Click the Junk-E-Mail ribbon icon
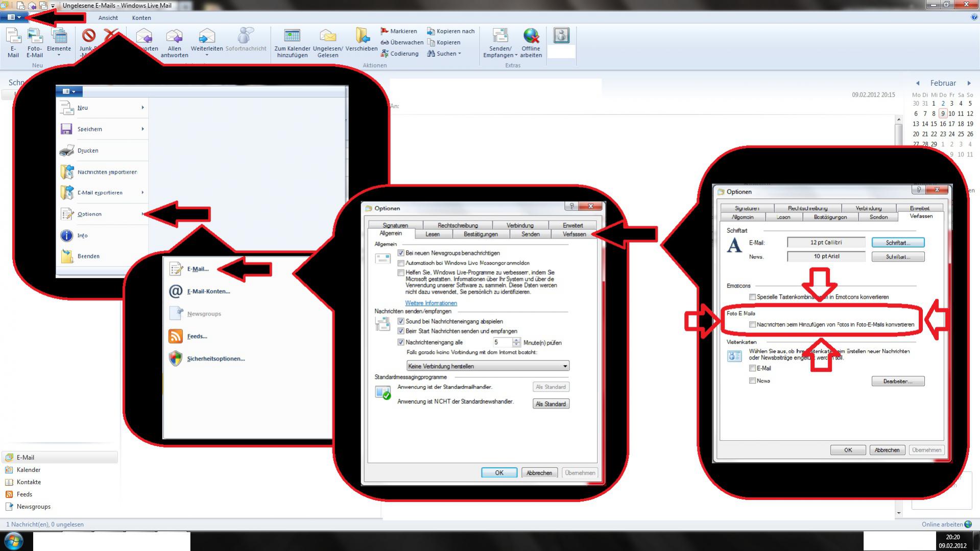The width and height of the screenshot is (980, 551). tap(89, 36)
